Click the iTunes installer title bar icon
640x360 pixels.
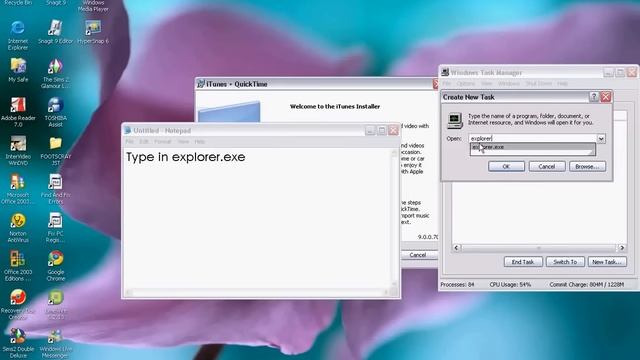(x=201, y=84)
